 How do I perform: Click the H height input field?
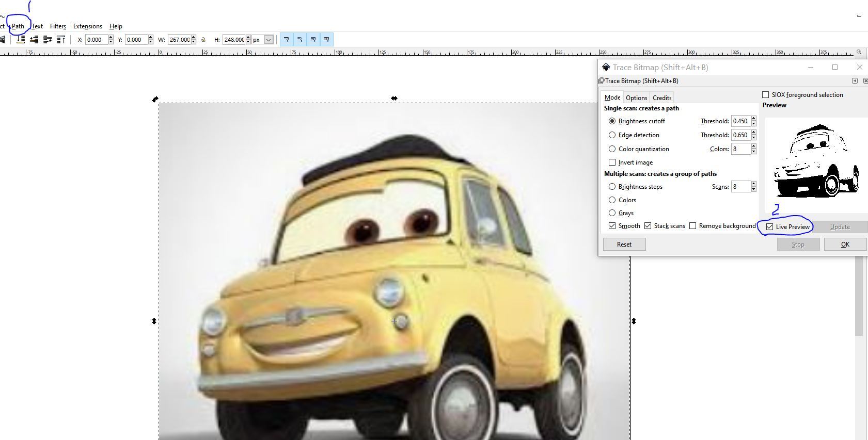tap(234, 40)
